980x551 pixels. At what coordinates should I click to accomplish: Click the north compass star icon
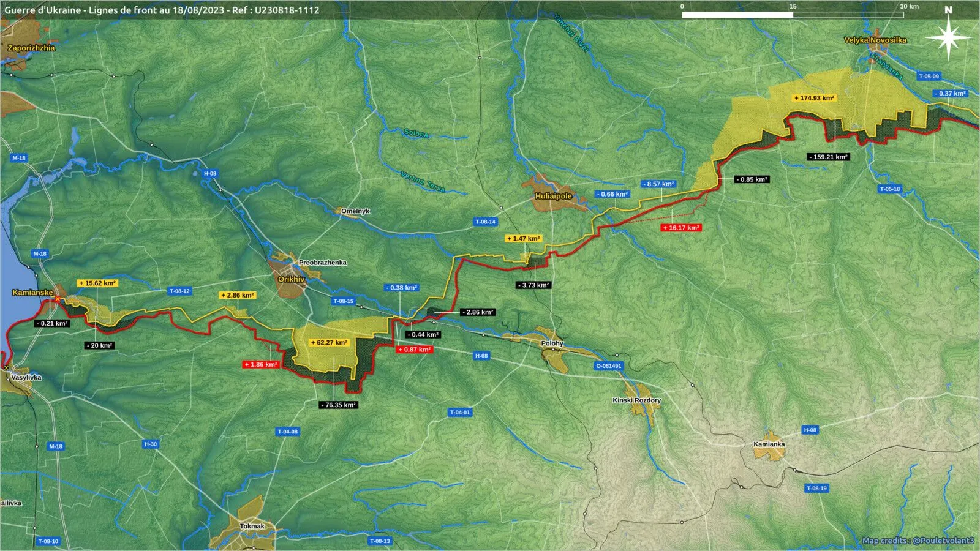(948, 39)
